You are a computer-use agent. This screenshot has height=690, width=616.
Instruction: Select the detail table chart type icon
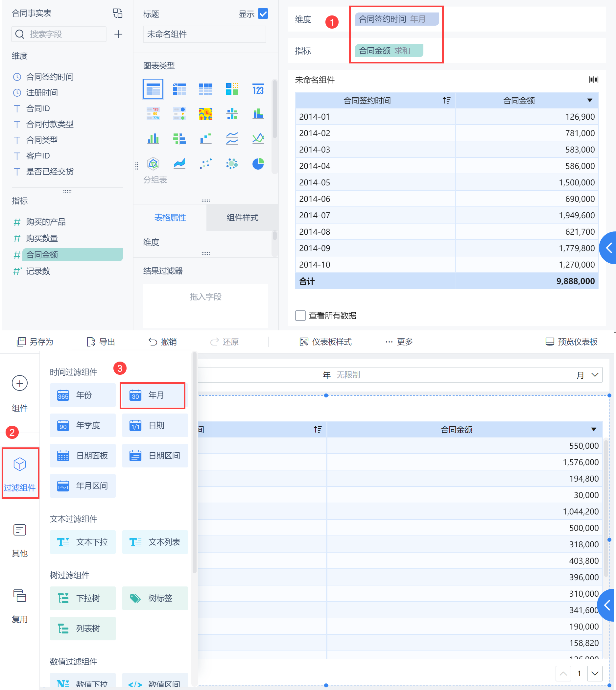(x=205, y=89)
